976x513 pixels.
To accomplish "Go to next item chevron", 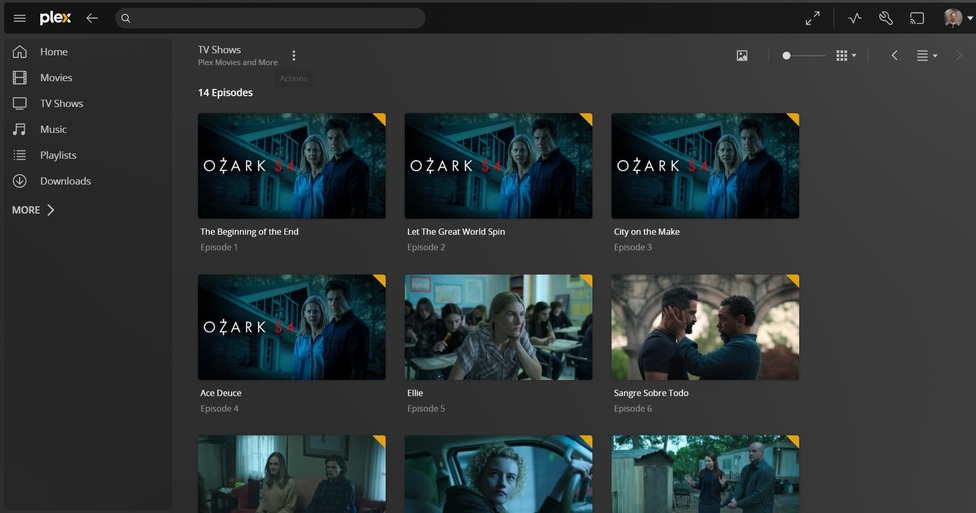I will (x=959, y=55).
